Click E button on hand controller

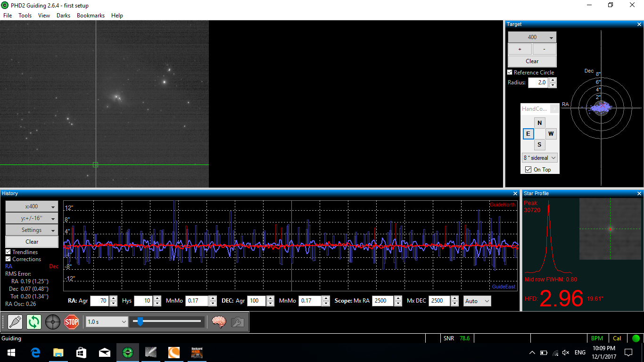point(528,134)
